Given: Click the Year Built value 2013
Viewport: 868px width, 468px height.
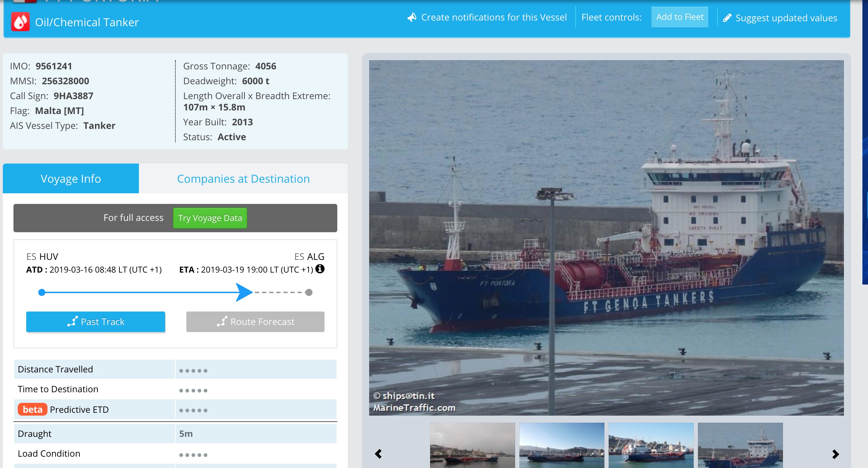Looking at the screenshot, I should (242, 122).
